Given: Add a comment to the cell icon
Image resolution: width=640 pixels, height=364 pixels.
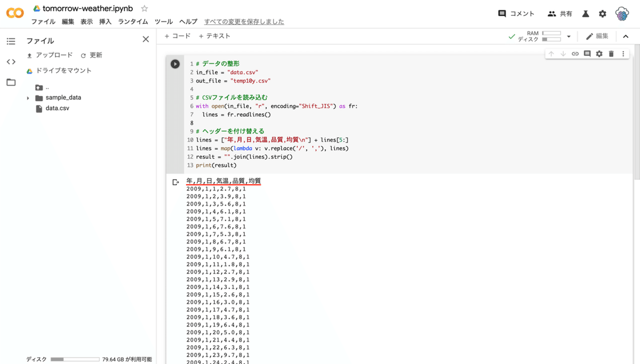Looking at the screenshot, I should point(587,54).
